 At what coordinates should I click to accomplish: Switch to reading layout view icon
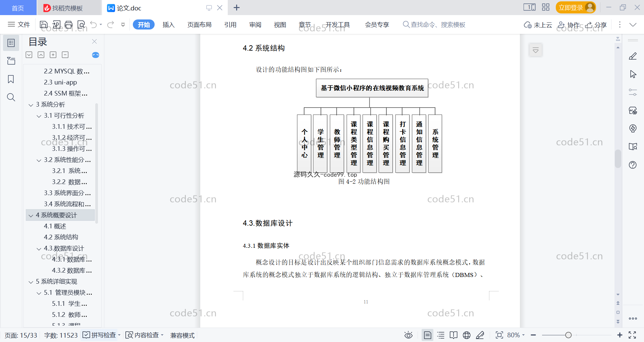pos(453,335)
